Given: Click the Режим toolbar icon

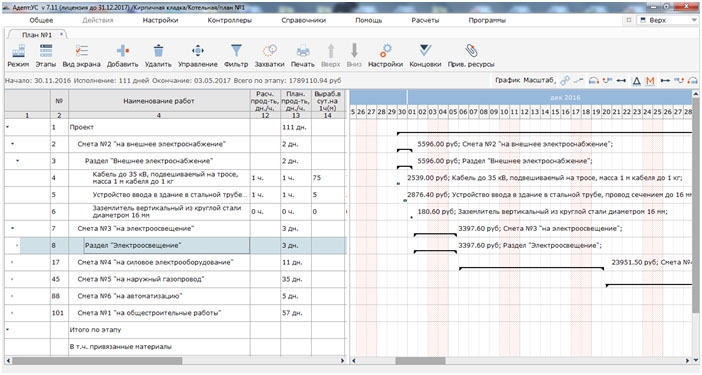Looking at the screenshot, I should (18, 51).
